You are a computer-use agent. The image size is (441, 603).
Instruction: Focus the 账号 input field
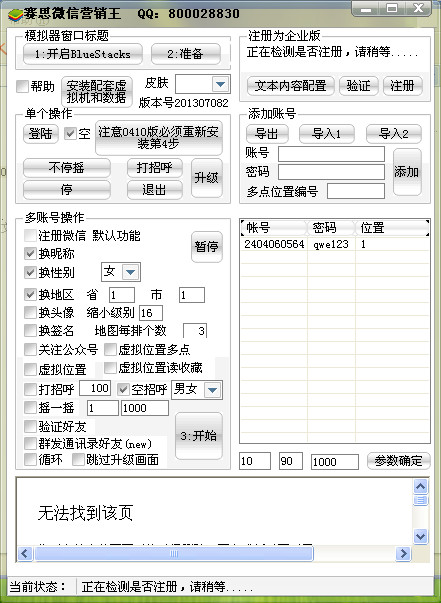pyautogui.click(x=331, y=154)
